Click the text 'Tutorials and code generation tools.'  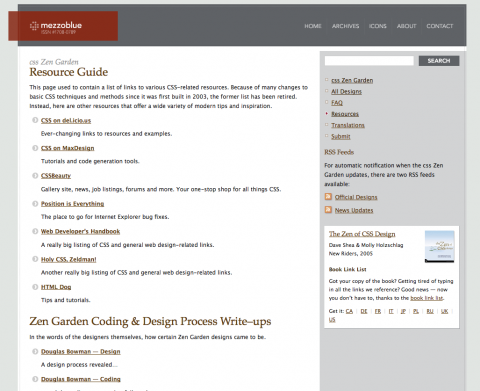pyautogui.click(x=90, y=161)
